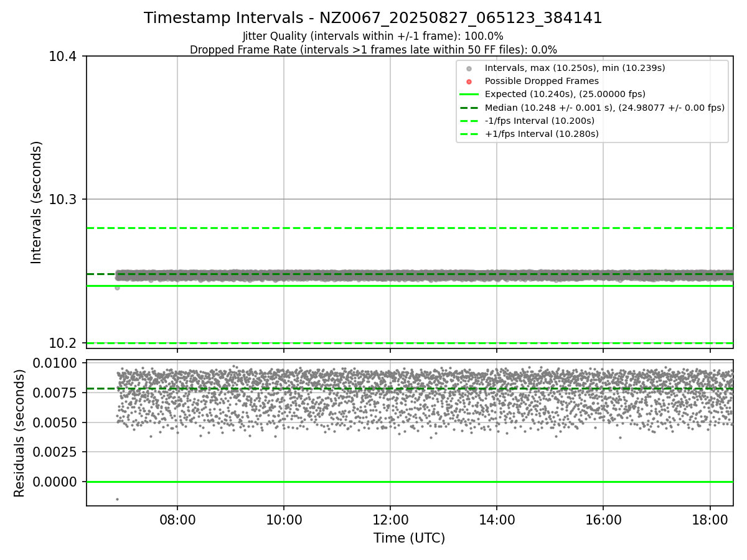The image size is (747, 560).
Task: Click the "Intervals (seconds)" y-axis label
Action: 37,202
